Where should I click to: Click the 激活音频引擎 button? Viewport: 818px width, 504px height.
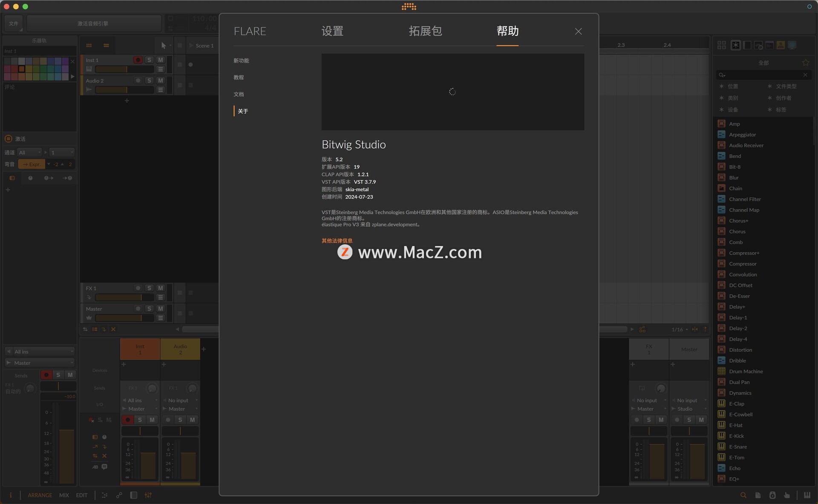click(93, 23)
